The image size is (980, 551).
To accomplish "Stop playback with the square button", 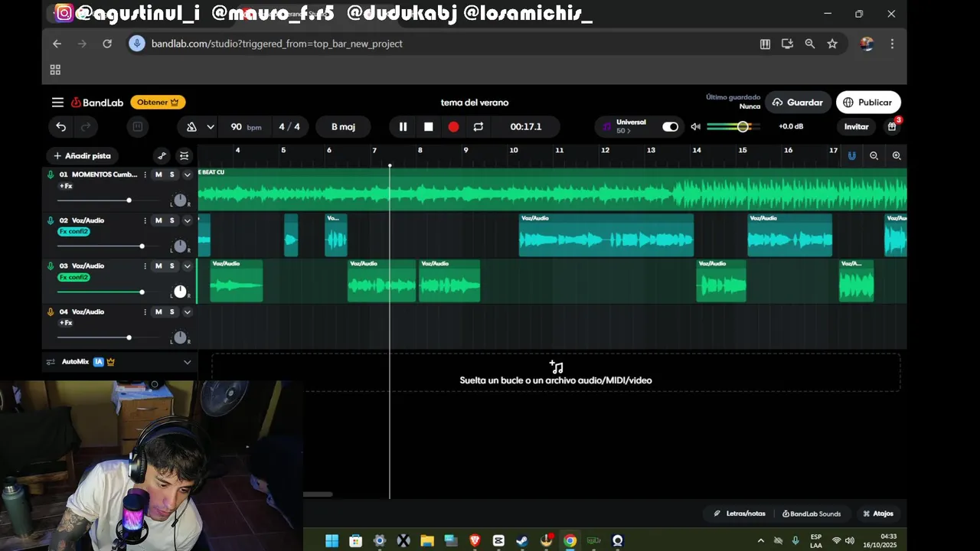I will coord(429,127).
